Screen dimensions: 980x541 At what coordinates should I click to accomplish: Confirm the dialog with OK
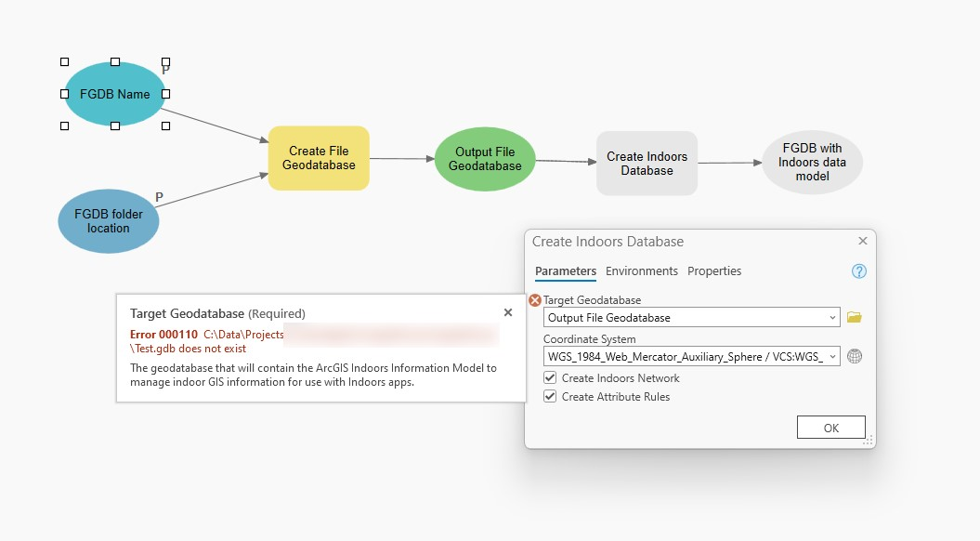click(831, 428)
